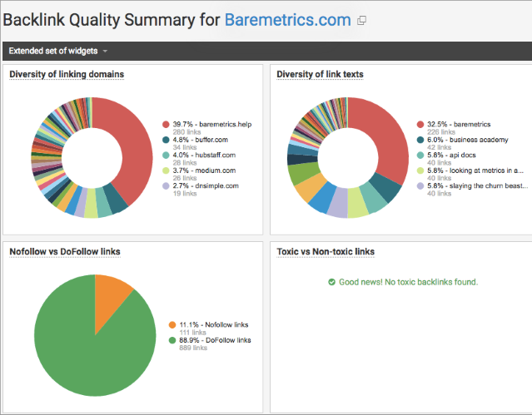Viewport: 532px width, 415px height.
Task: Click the '3.7% - medium.com' legend label
Action: [x=204, y=170]
